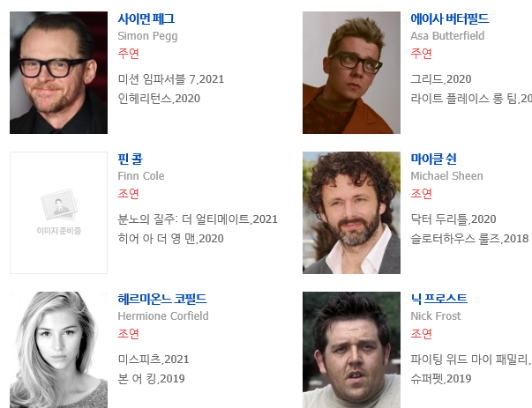
Task: Select filmography entry 미션 임파서블 7,2021
Action: (x=171, y=79)
